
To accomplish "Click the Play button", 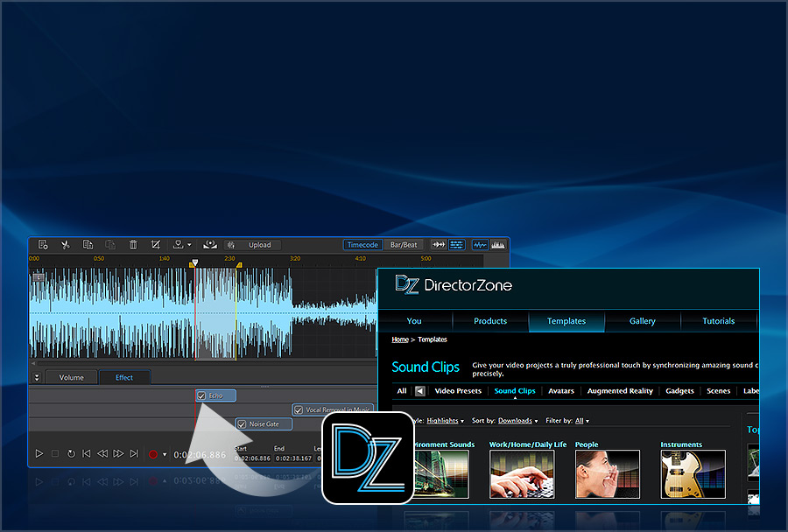I will (39, 453).
